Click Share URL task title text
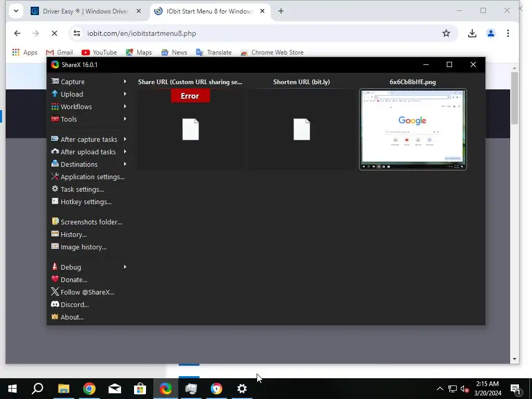This screenshot has height=399, width=532. [190, 82]
